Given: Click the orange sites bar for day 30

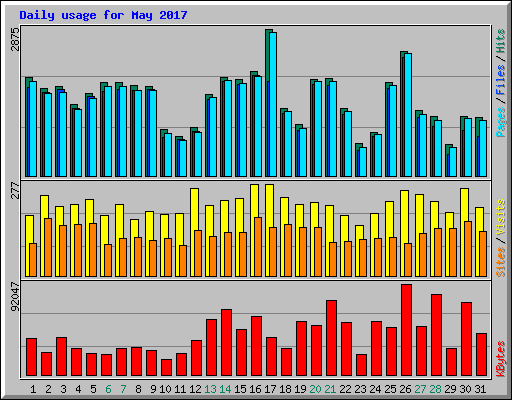Looking at the screenshot, I should coord(468,249).
